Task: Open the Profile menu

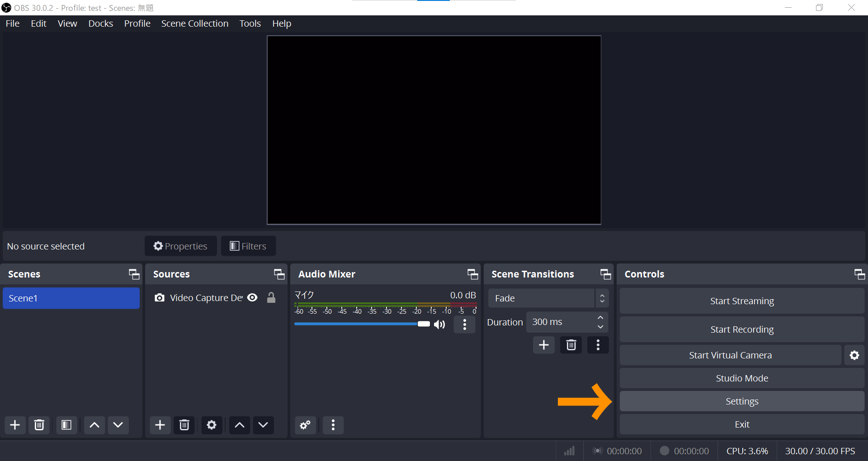Action: (x=137, y=24)
